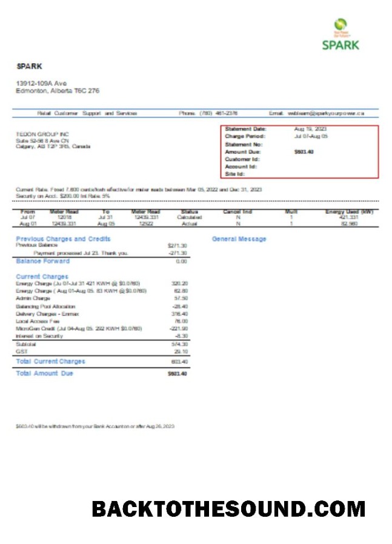Click the support phone number
This screenshot has width=392, height=544.
218,113
